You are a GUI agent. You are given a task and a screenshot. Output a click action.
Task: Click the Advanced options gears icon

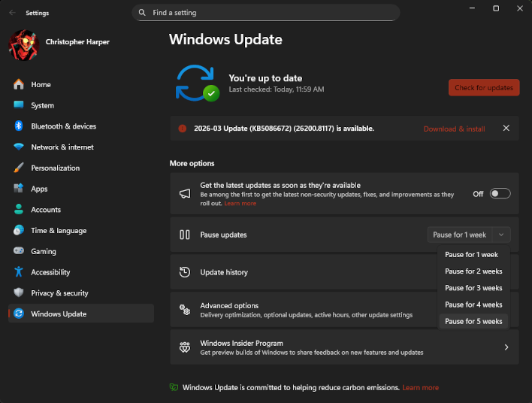[185, 310]
